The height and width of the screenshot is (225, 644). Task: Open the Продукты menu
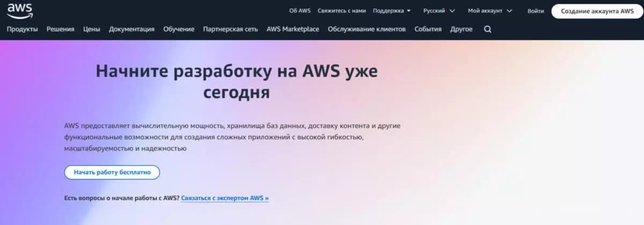click(x=23, y=29)
